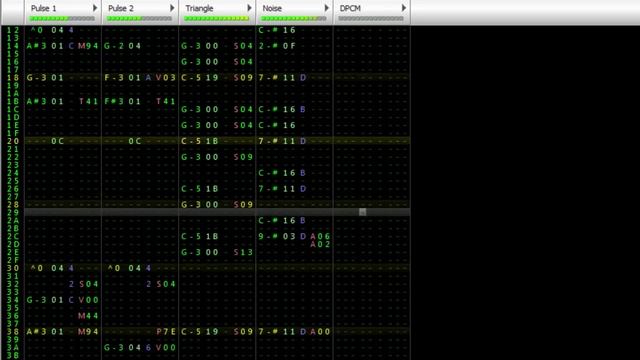Screen dimensions: 640x360
Task: Select S13 effect in Triangle row 2E
Action: (x=243, y=252)
